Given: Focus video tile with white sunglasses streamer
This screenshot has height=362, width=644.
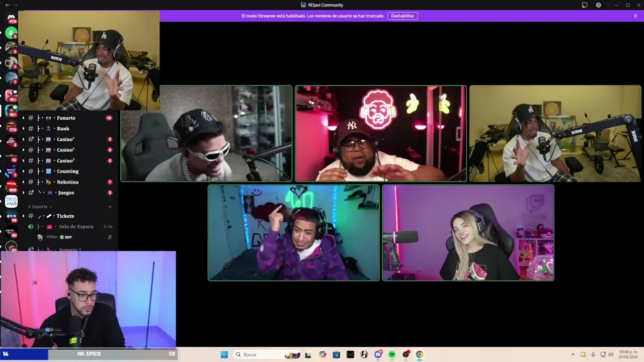Looking at the screenshot, I should pos(206,133).
